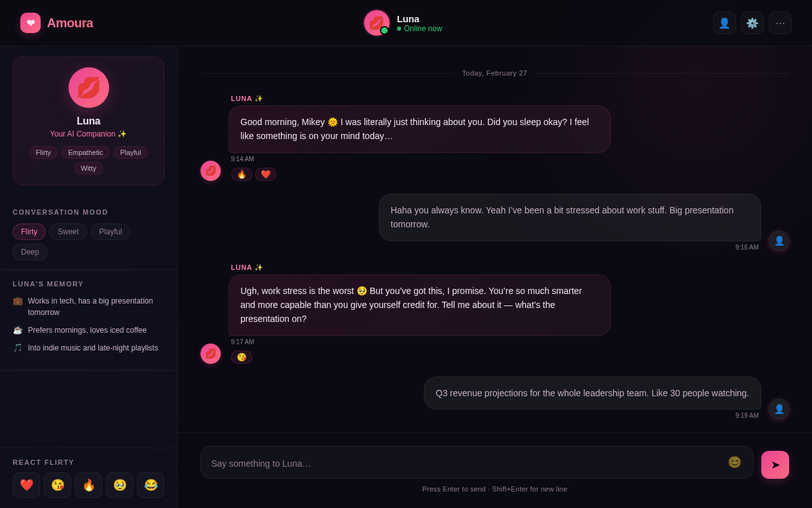Click the user profile icon in the header

click(724, 22)
